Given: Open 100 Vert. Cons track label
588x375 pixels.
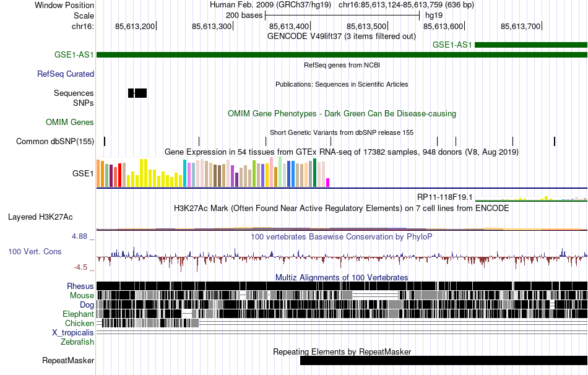Looking at the screenshot, I should 35,252.
